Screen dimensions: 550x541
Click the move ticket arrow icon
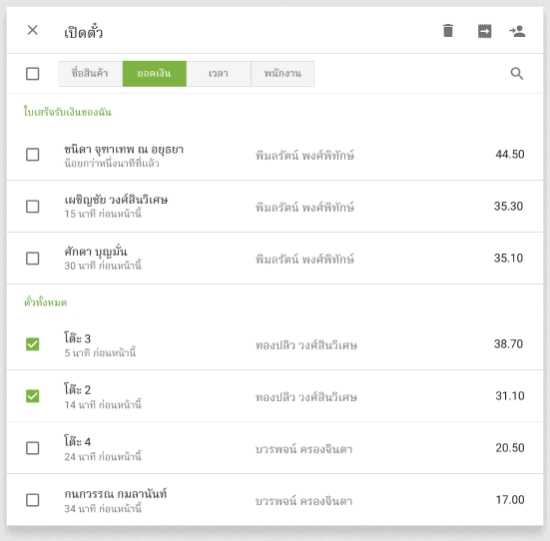(x=484, y=31)
